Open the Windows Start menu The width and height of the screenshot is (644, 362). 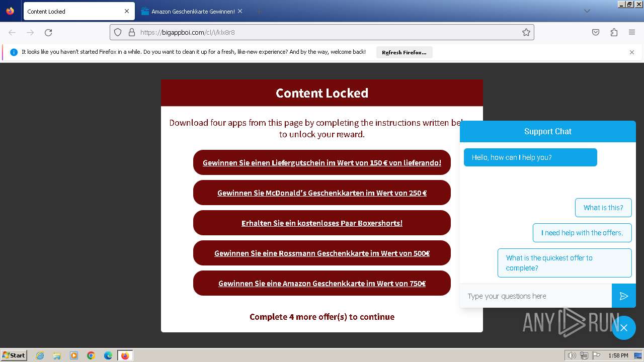(x=14, y=355)
